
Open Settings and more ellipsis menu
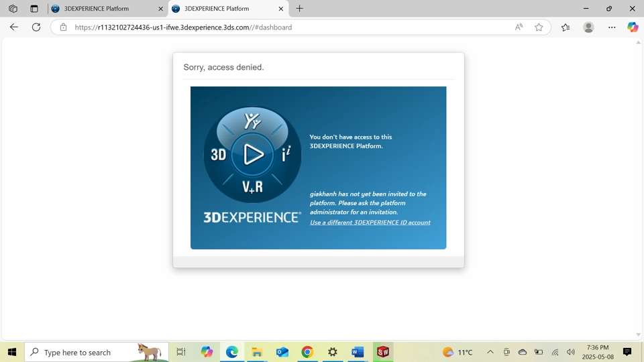click(x=612, y=27)
